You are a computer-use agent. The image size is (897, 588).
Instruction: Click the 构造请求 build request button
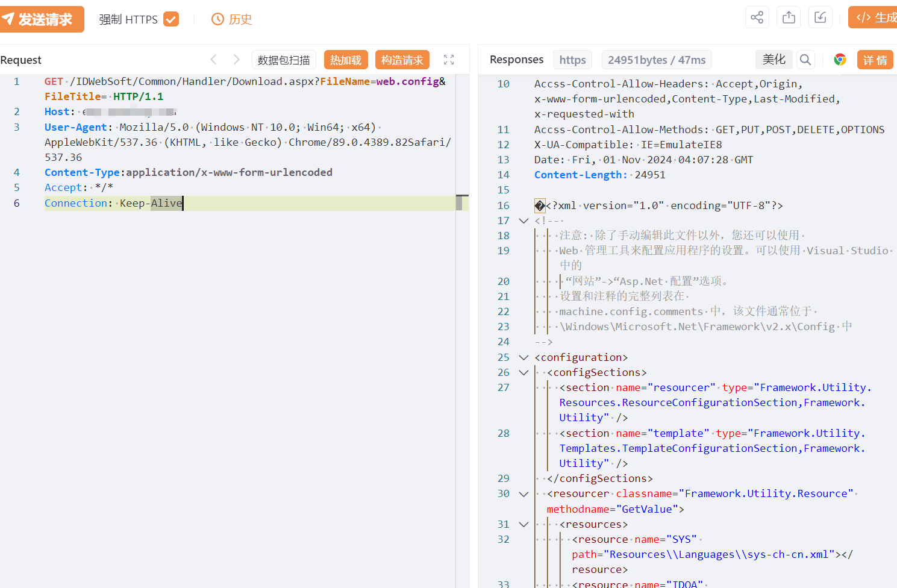[x=402, y=60]
